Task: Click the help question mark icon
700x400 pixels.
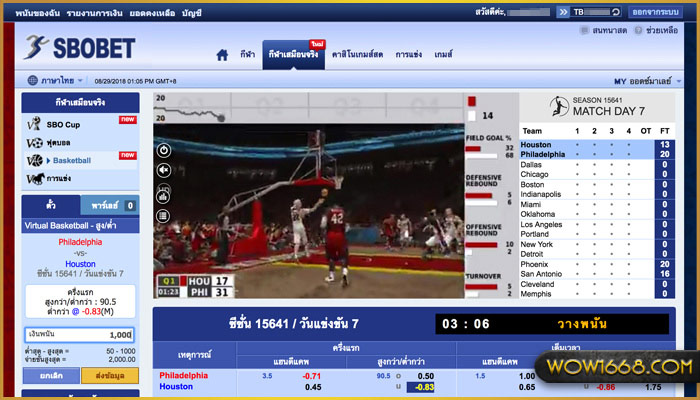Action: pyautogui.click(x=638, y=31)
